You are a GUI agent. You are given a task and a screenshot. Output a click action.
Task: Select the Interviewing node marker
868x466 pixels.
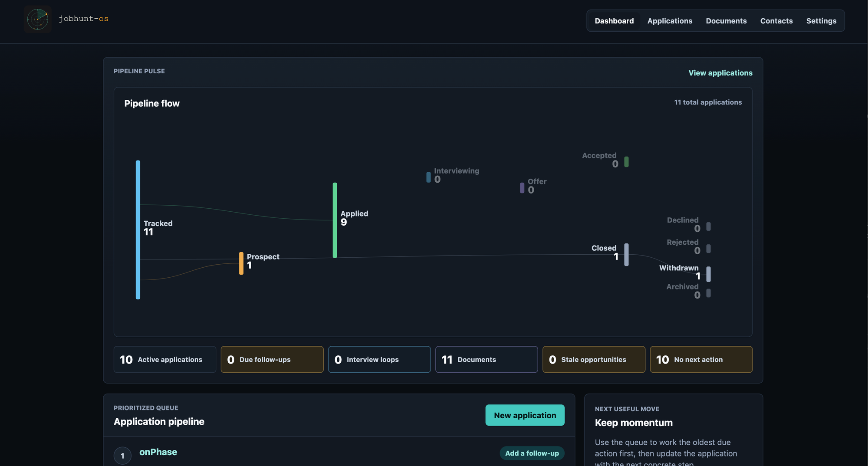(428, 177)
